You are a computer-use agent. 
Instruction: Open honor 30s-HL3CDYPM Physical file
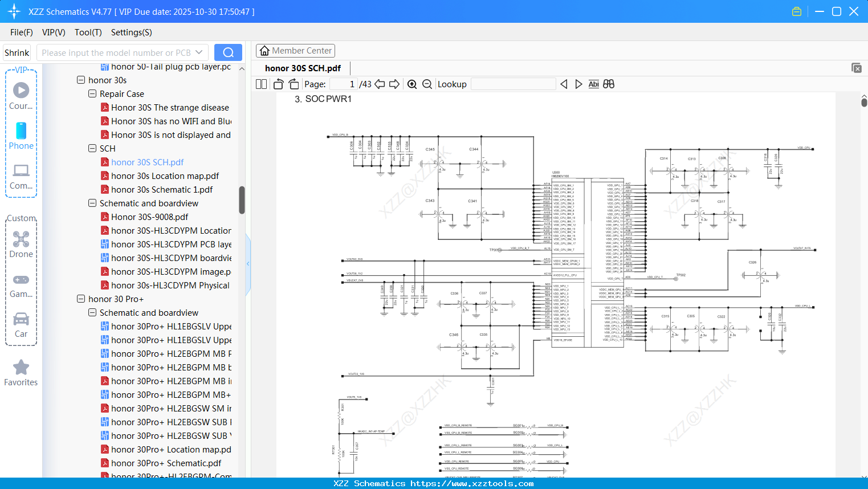(x=170, y=286)
